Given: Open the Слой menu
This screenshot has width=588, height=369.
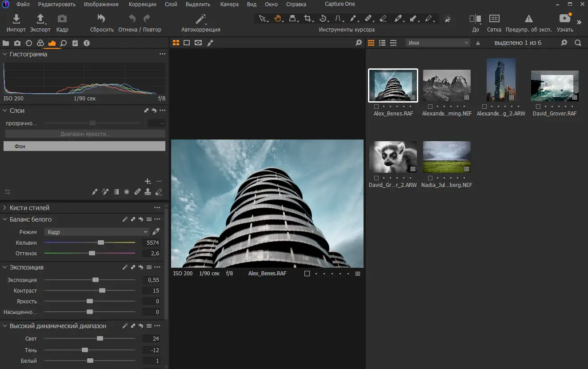Looking at the screenshot, I should [171, 4].
